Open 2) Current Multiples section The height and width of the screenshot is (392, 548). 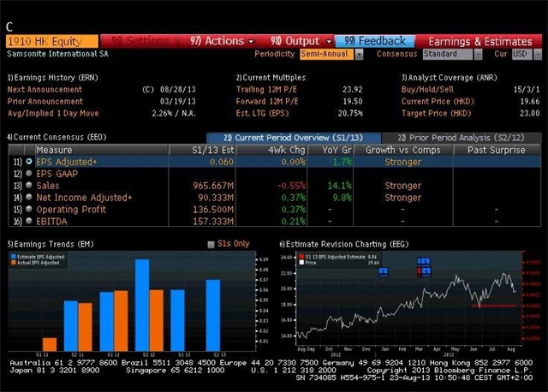click(271, 78)
